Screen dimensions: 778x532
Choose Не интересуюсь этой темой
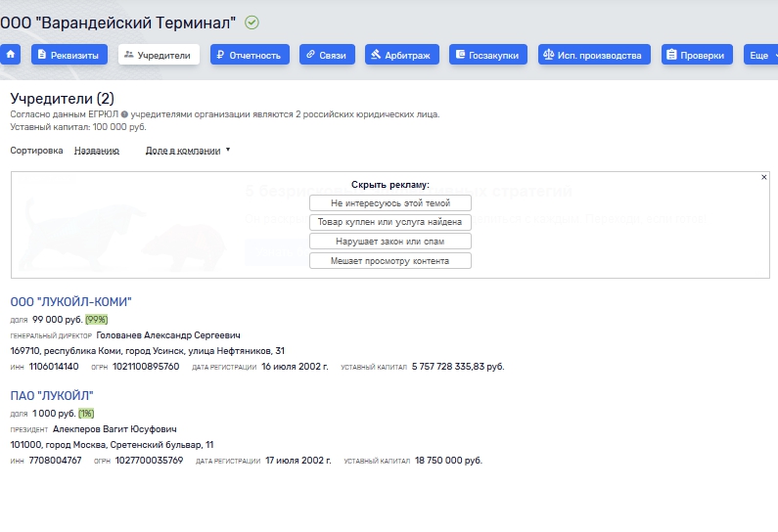coord(390,202)
